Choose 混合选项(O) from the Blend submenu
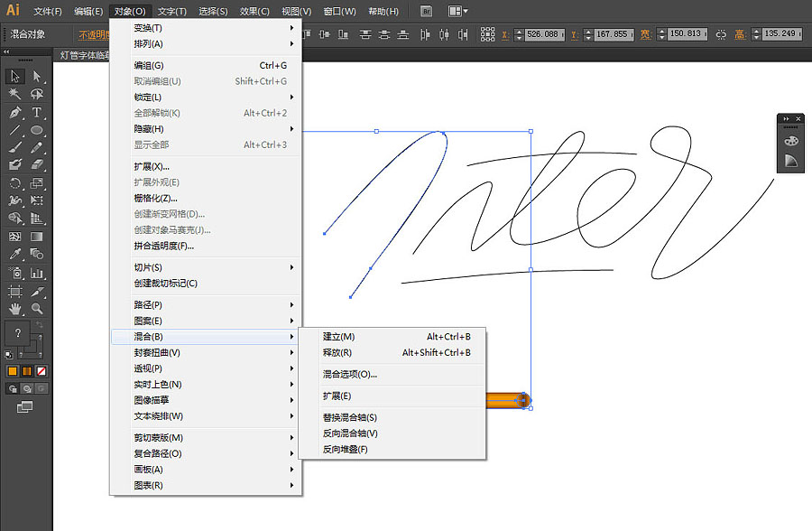The image size is (812, 531). pos(346,374)
